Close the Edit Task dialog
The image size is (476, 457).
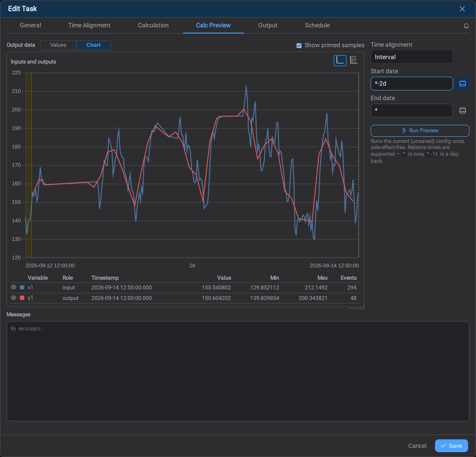[x=462, y=9]
